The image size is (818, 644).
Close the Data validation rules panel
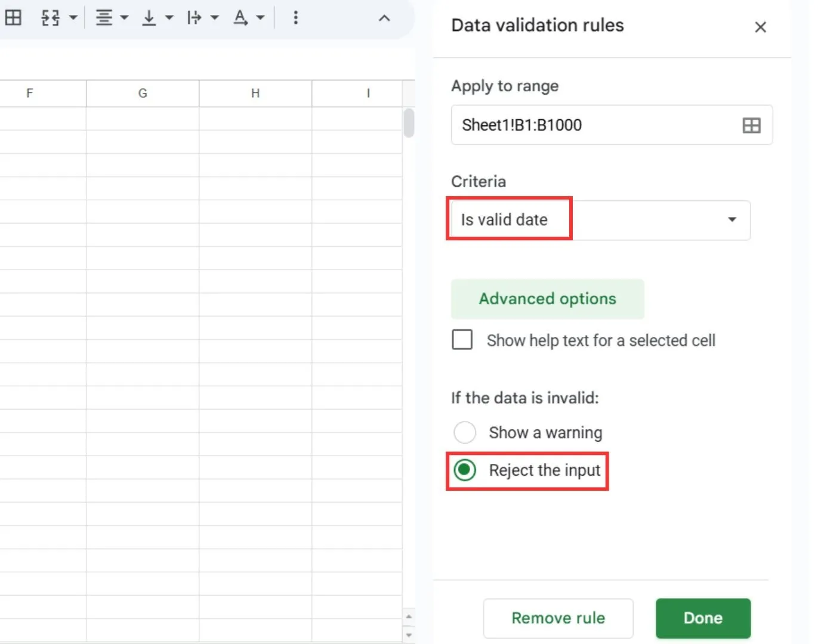pos(760,27)
